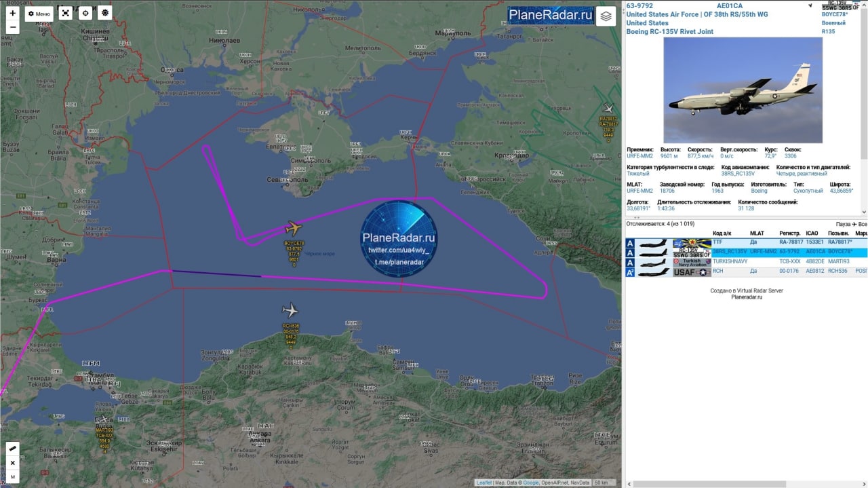Click the A icon in 38RS_RC135V row
The height and width of the screenshot is (488, 868).
click(x=630, y=252)
